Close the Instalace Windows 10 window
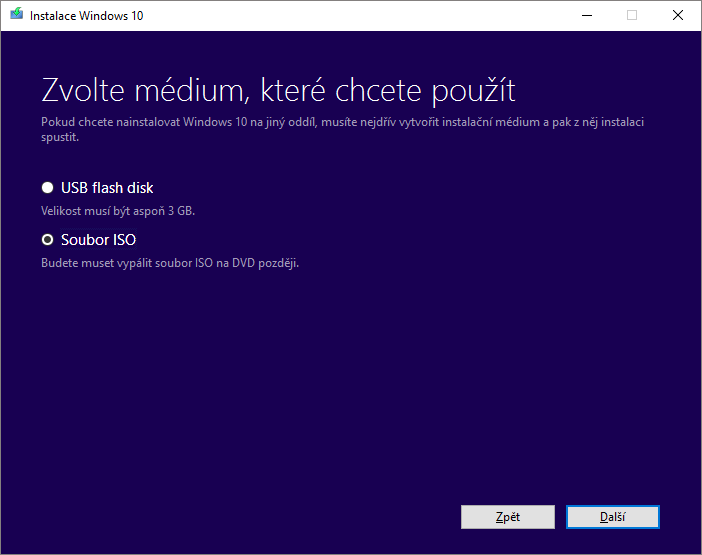 pos(678,15)
